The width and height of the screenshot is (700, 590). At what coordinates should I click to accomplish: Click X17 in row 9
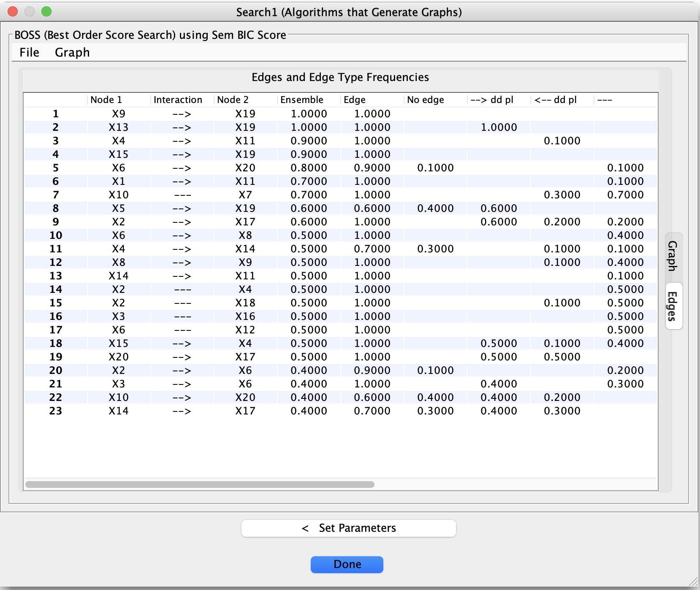pos(245,222)
